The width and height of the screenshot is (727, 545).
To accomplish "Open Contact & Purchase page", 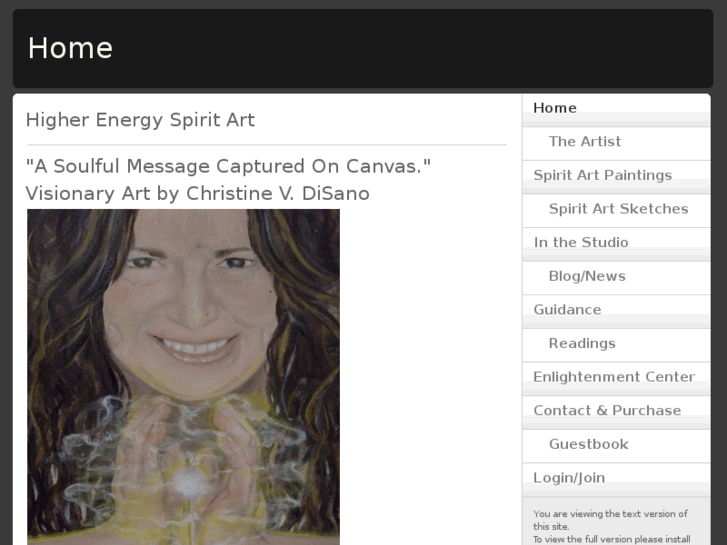I will [x=607, y=411].
